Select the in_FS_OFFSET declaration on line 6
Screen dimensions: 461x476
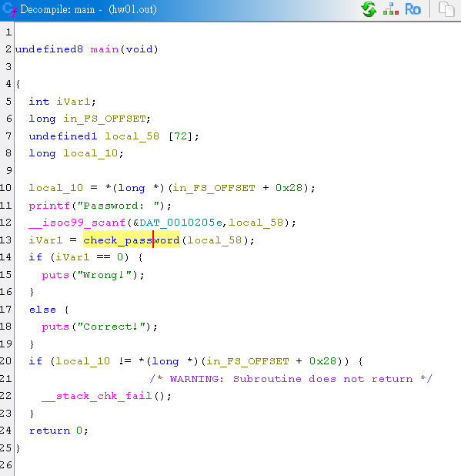click(105, 119)
